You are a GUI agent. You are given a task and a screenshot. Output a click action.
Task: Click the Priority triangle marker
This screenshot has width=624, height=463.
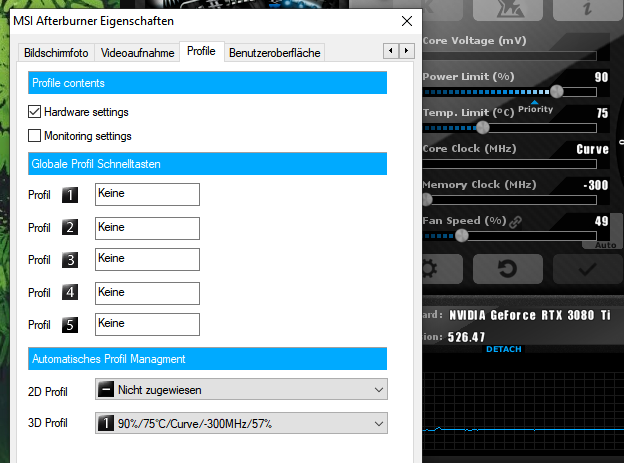coord(534,102)
